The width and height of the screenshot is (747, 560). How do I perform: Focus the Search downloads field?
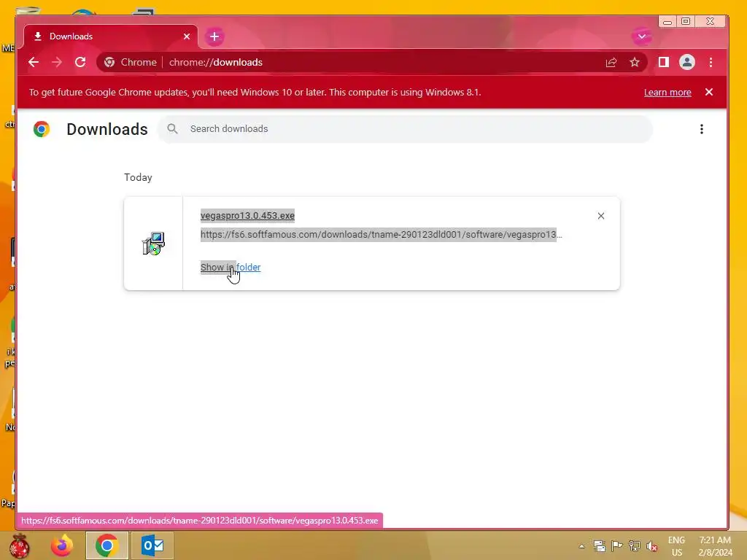tap(405, 129)
